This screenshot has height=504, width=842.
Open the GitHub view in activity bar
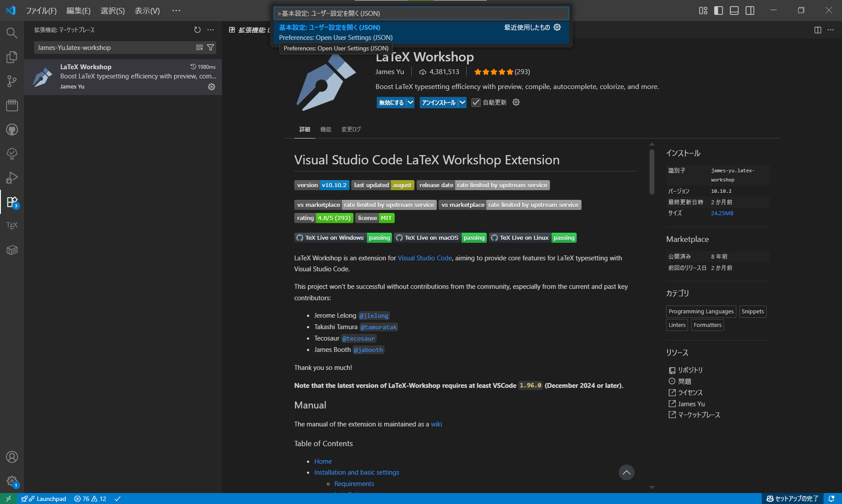coord(12,129)
